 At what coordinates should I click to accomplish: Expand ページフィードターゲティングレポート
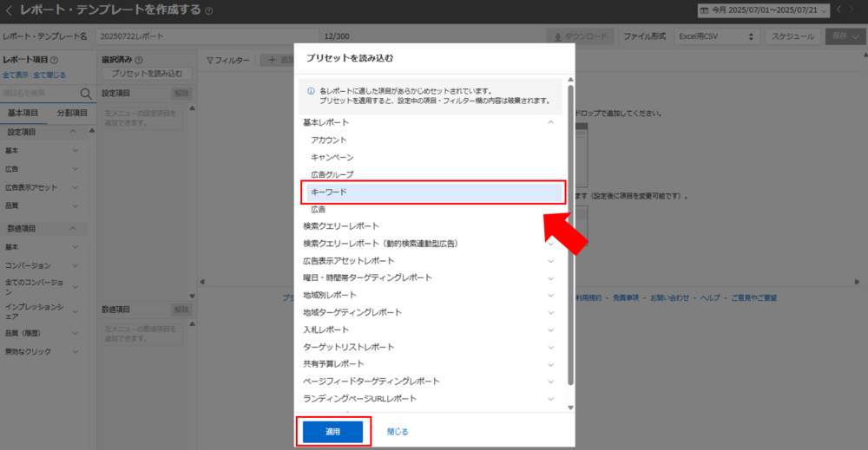pos(550,382)
